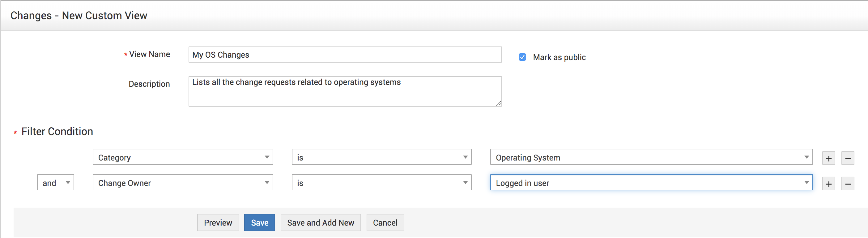Image resolution: width=868 pixels, height=238 pixels.
Task: Open the Operating System value dropdown
Action: (651, 157)
